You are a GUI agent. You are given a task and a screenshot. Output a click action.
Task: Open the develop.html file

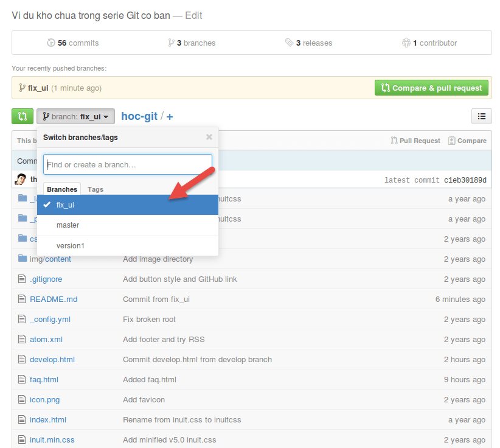tap(52, 360)
